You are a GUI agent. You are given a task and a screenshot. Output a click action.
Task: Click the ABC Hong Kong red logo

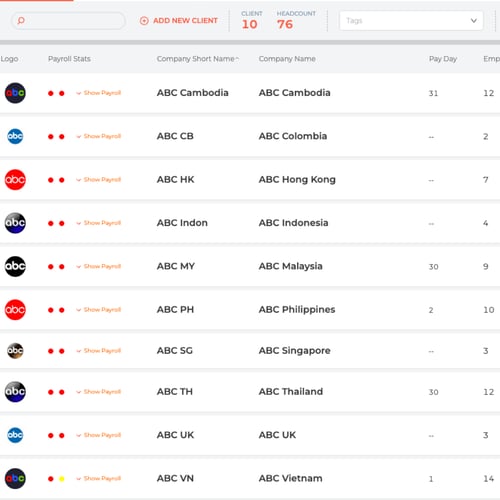[x=15, y=180]
